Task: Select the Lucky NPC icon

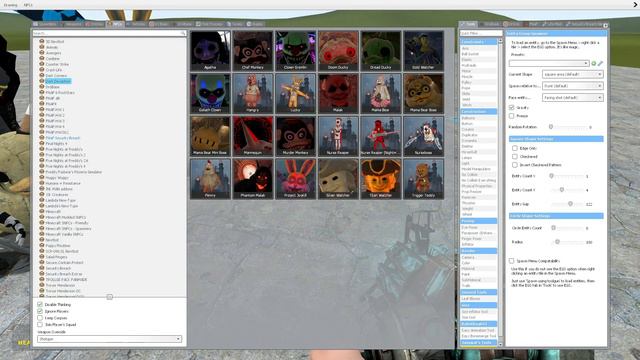Action: pyautogui.click(x=296, y=93)
